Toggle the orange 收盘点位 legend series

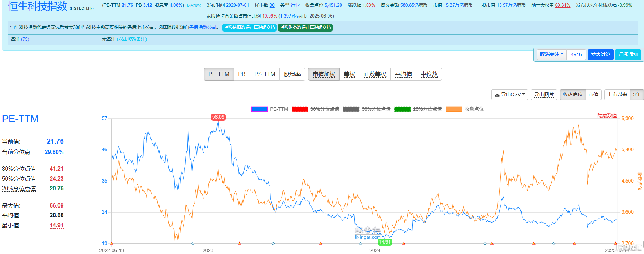pyautogui.click(x=465, y=109)
